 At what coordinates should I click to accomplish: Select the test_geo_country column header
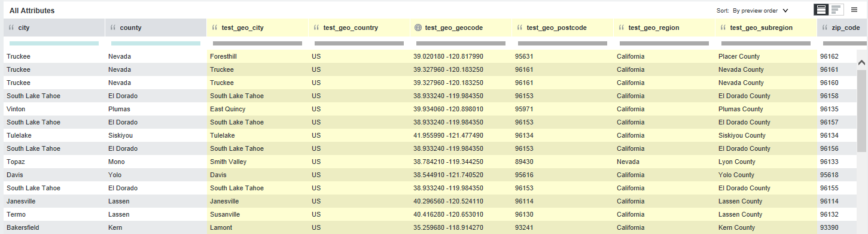pos(360,28)
